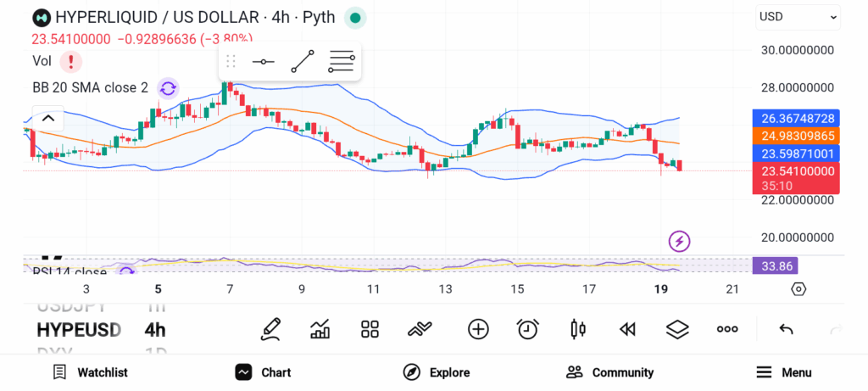Click the purple lightning bolt icon
The image size is (868, 391).
(679, 242)
